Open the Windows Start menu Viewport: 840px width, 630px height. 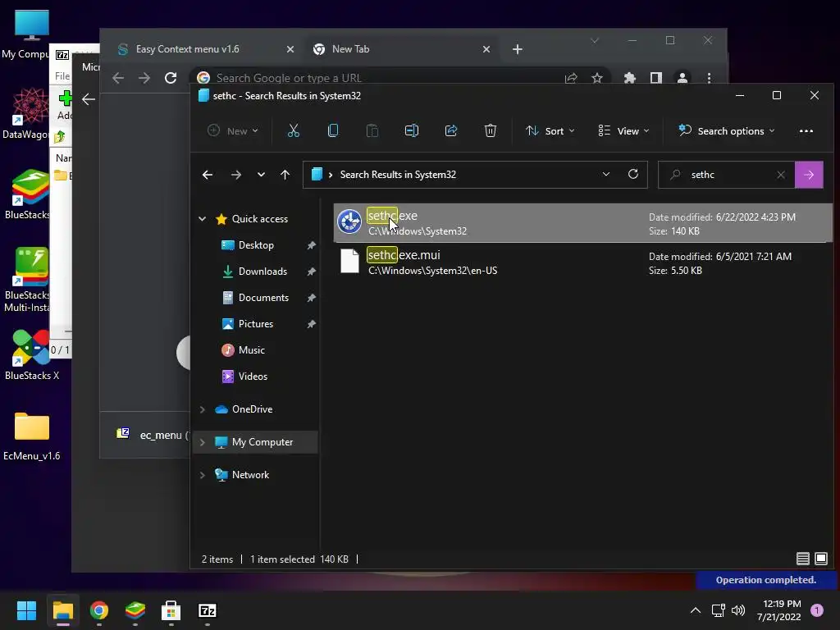coord(26,610)
